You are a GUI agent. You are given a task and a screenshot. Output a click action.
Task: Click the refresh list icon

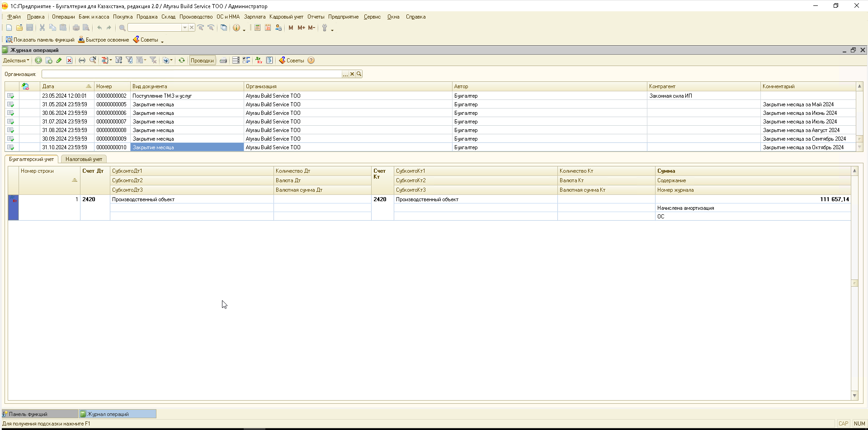pyautogui.click(x=182, y=61)
